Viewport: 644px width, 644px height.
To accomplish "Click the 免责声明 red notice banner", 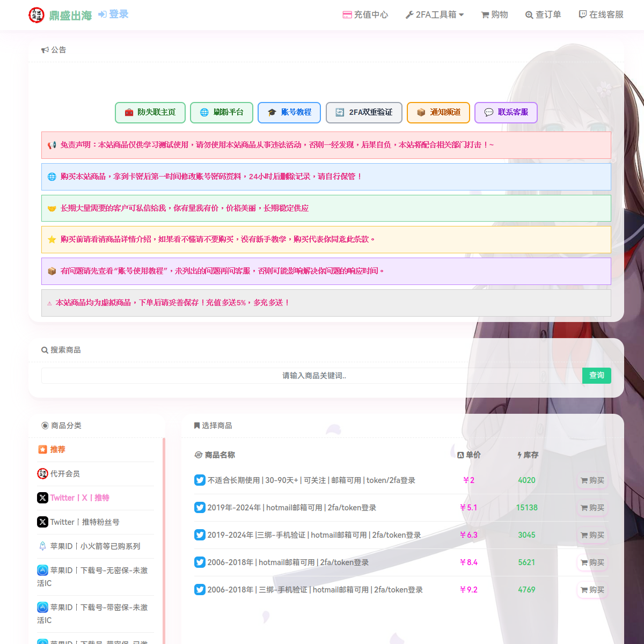I will (326, 145).
